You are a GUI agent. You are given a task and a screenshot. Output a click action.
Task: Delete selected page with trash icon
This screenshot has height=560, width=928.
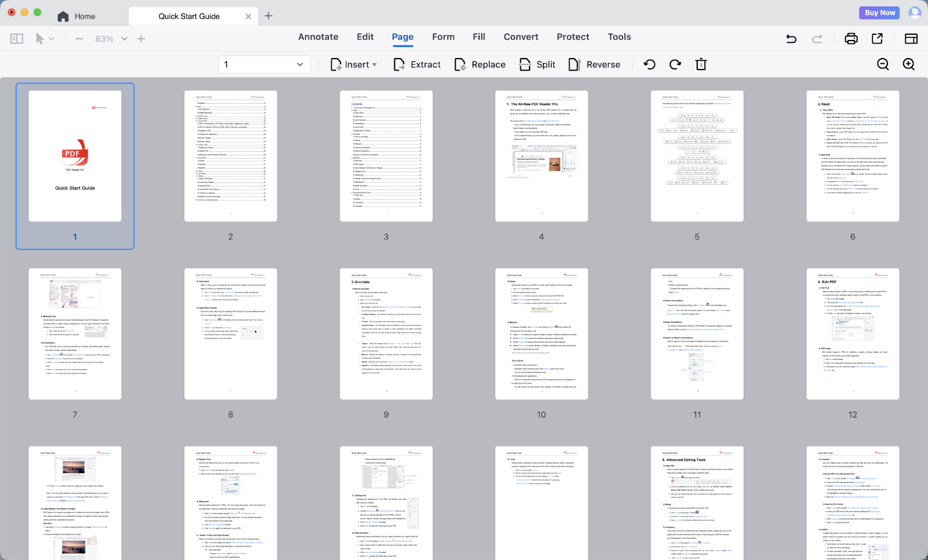701,64
